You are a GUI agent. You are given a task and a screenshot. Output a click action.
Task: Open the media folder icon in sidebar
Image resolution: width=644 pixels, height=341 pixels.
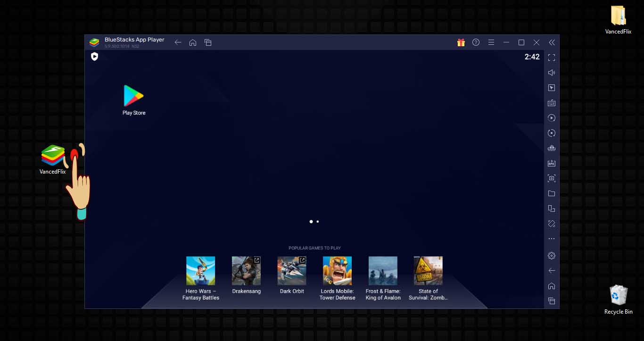click(x=552, y=193)
